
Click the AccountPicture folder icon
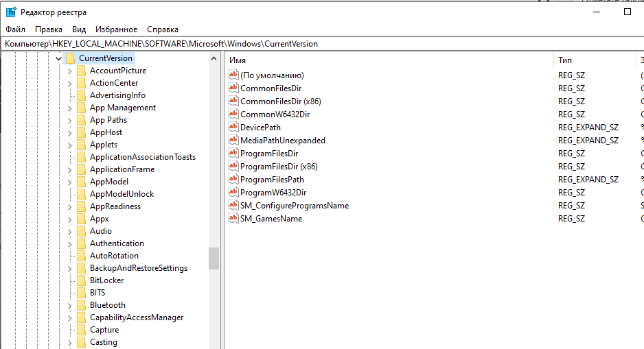click(x=81, y=71)
